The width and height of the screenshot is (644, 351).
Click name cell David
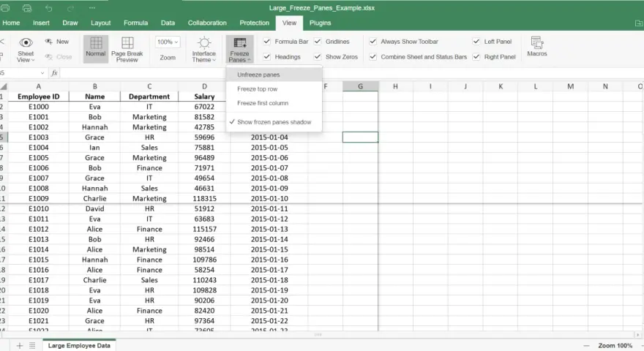[94, 208]
